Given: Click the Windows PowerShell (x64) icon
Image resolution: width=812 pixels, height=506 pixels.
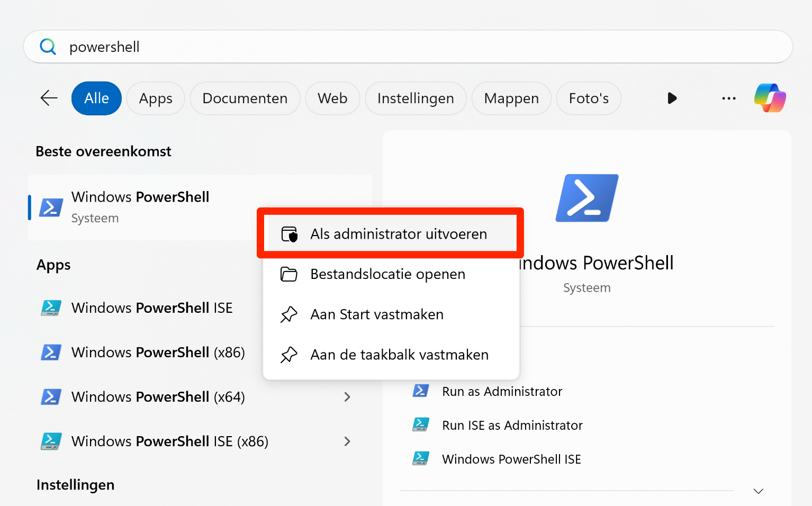Looking at the screenshot, I should coord(51,397).
